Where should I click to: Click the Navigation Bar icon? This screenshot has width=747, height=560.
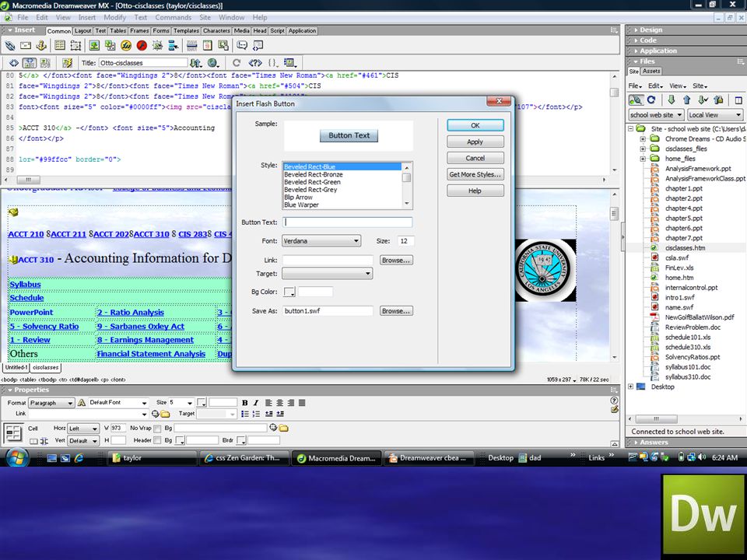pos(173,46)
